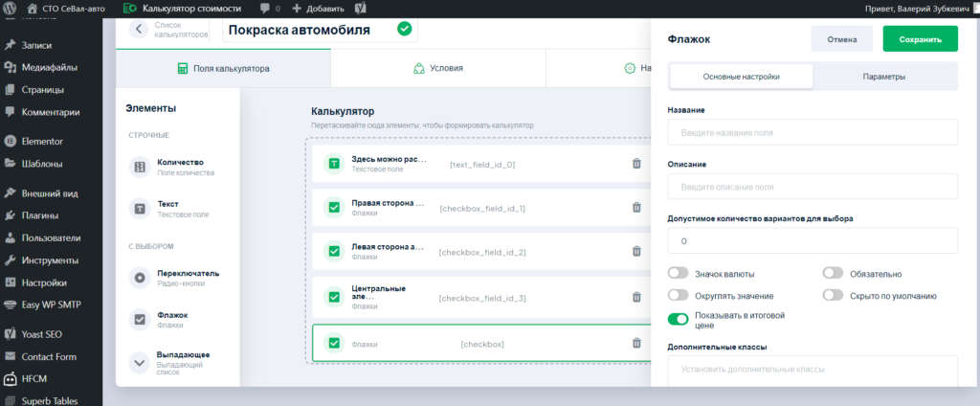Select the Флажок element in the elements list
Viewport: 980px width, 406px height.
(178, 320)
